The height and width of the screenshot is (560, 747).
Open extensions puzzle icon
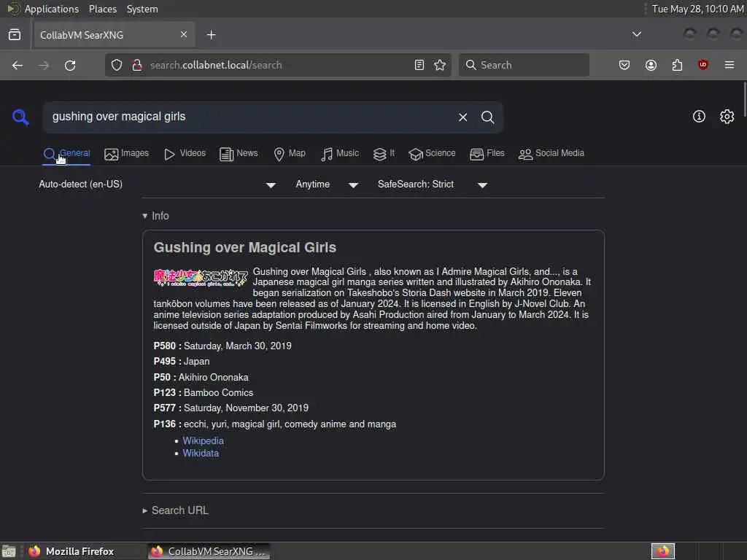click(x=677, y=65)
